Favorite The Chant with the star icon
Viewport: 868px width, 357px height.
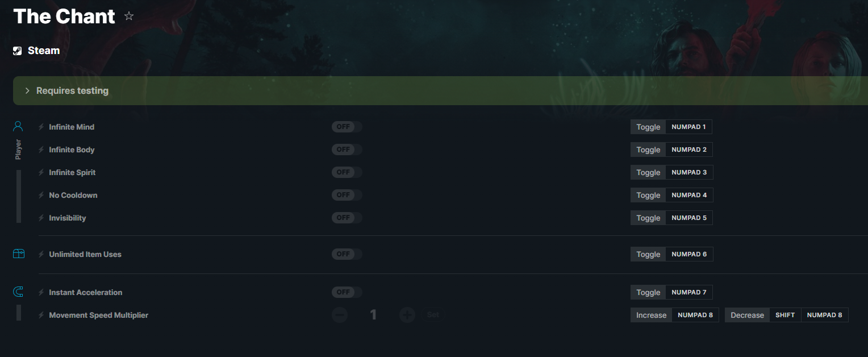click(x=129, y=16)
